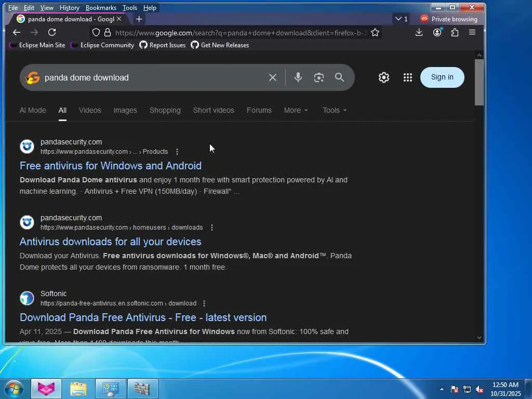
Task: Open the hamburger application menu
Action: click(472, 32)
